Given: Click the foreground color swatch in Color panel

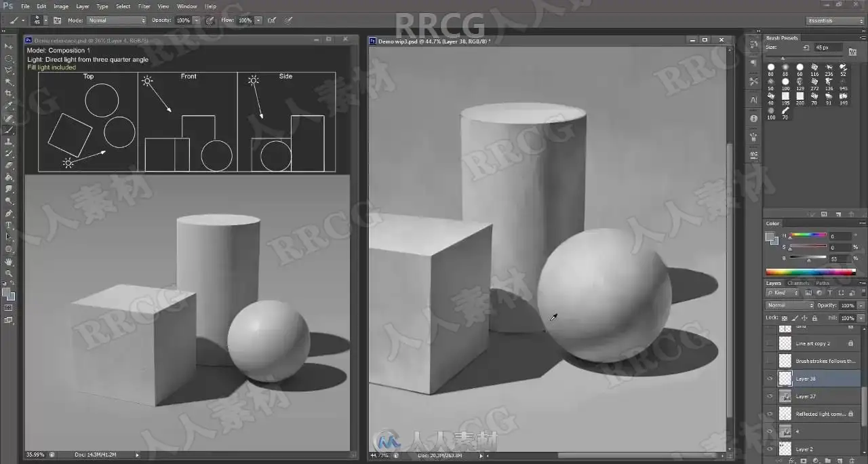Looking at the screenshot, I should point(770,236).
